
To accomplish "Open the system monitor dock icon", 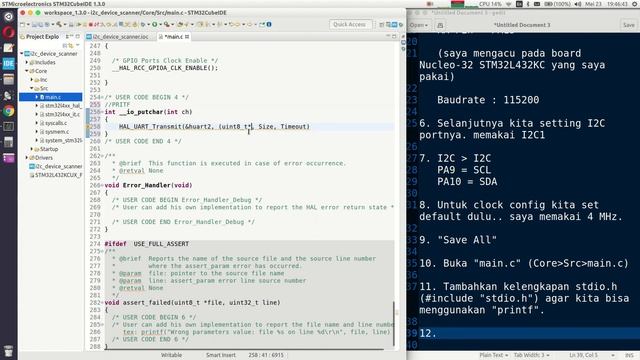I will pos(9,127).
